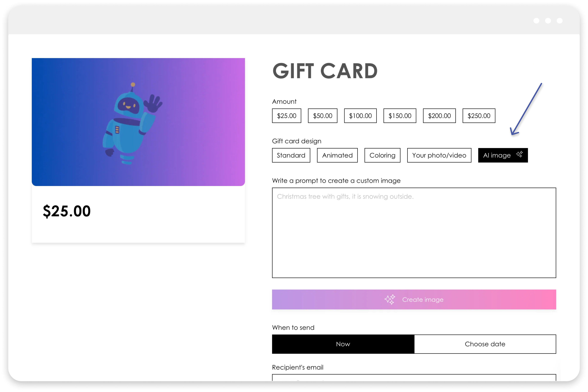Pick the $150.00 amount
This screenshot has width=588, height=392.
click(400, 116)
